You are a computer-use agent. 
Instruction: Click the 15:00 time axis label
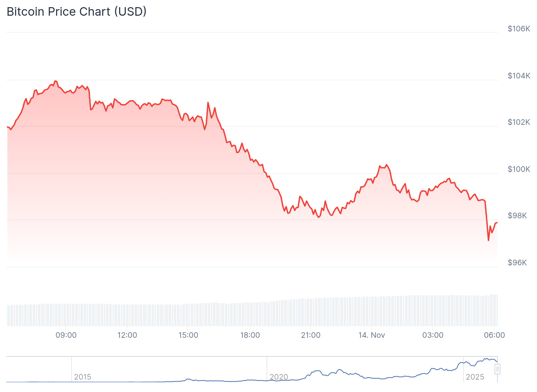[x=188, y=335]
